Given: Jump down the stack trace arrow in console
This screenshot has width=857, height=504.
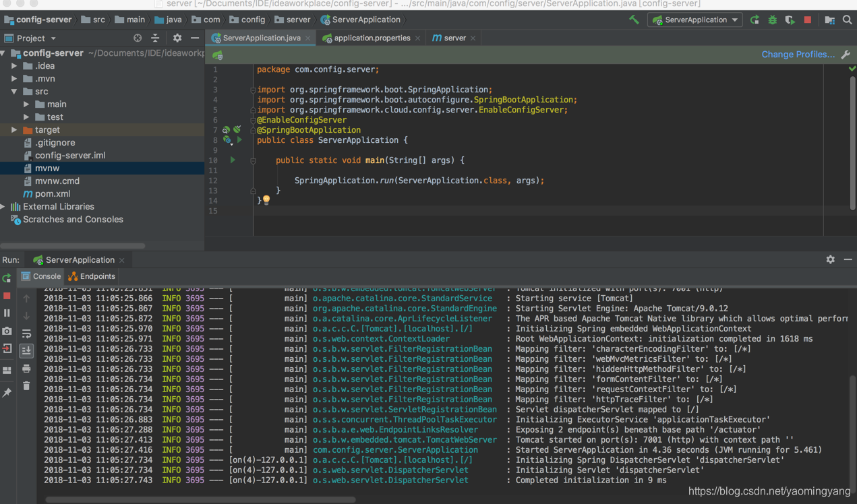Looking at the screenshot, I should [26, 315].
